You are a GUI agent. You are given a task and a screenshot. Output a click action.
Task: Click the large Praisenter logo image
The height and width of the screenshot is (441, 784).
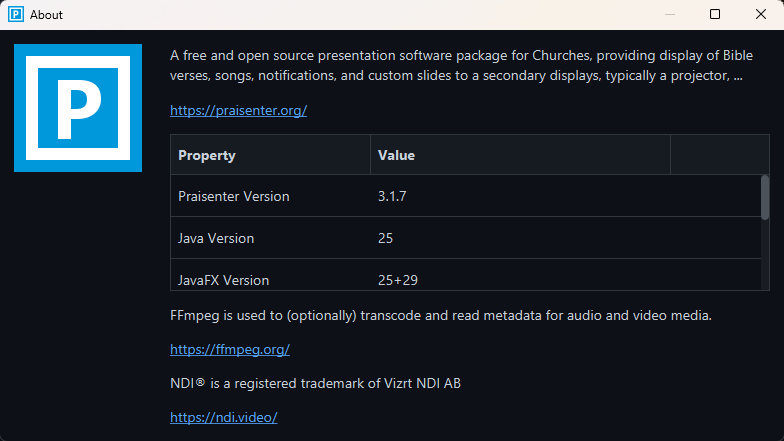tap(71, 107)
